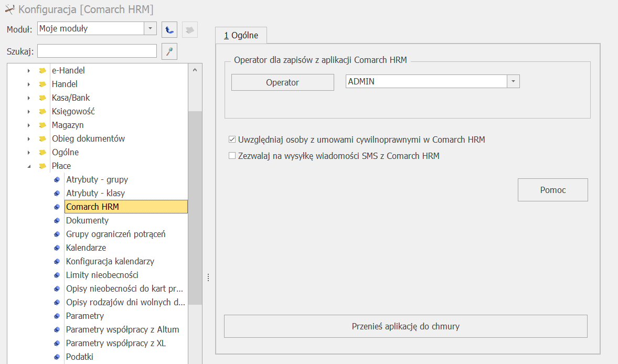Image resolution: width=618 pixels, height=364 pixels.
Task: Select Konfiguracja kalendarzy in tree
Action: [110, 261]
